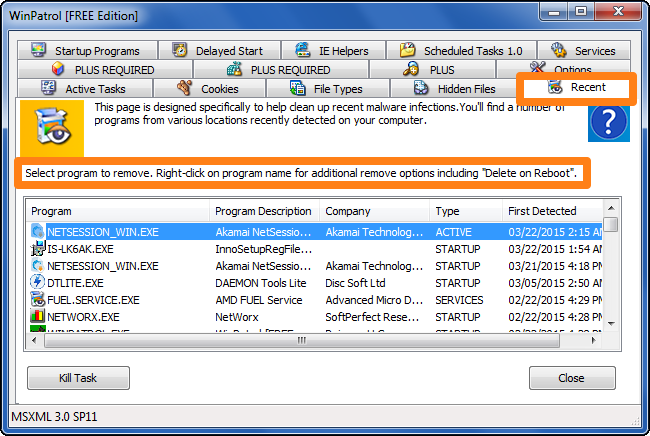
Task: Click the blue question mark help icon
Action: [x=609, y=123]
